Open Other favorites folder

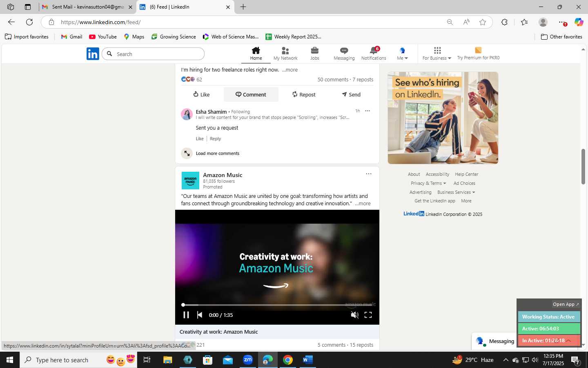click(x=561, y=37)
